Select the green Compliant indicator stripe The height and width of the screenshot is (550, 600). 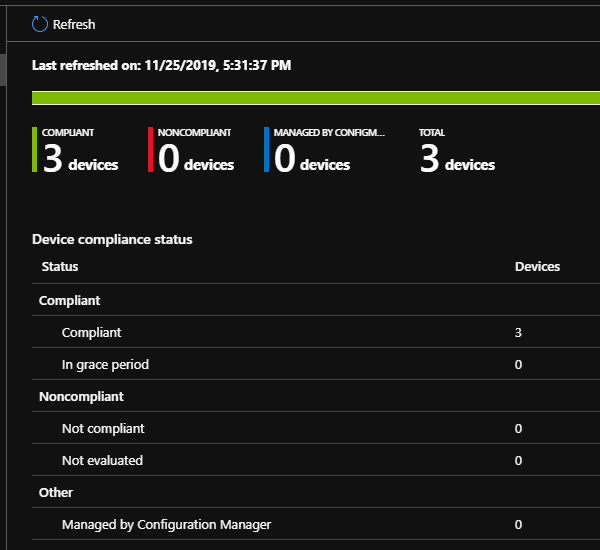pos(35,150)
